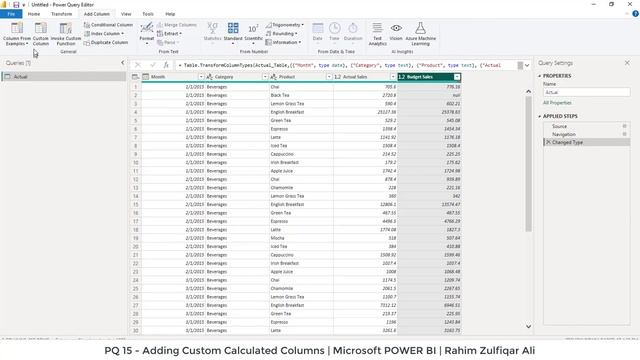Open the Trigonometry dropdown
The image size is (640, 360).
[x=302, y=25]
